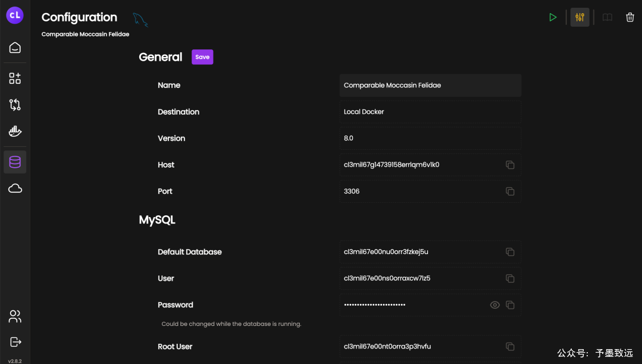Open the dashboard home icon in sidebar
642x364 pixels.
point(15,48)
